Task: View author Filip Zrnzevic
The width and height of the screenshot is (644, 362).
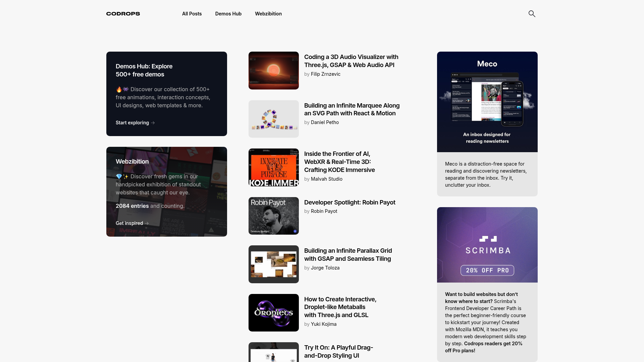Action: coord(326,74)
